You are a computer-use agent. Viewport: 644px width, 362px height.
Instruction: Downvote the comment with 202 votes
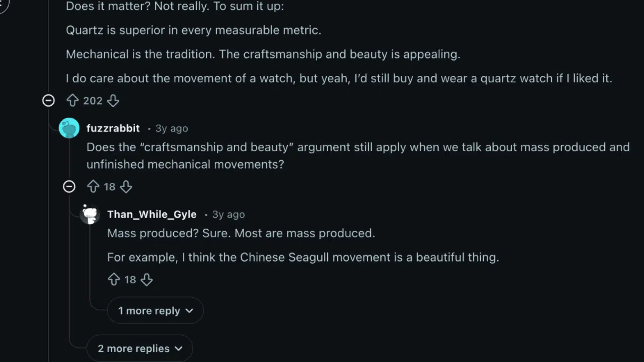click(x=113, y=101)
